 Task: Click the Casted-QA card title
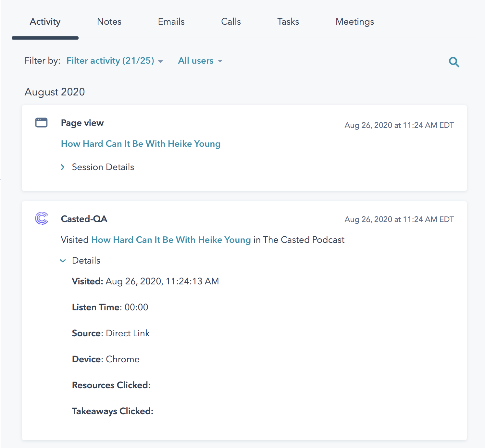coord(84,219)
